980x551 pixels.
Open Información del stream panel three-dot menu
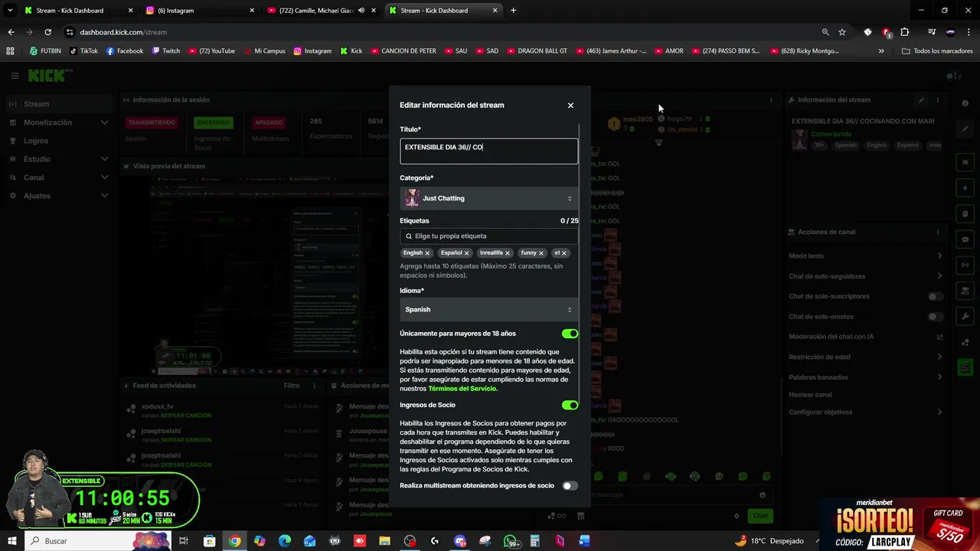coord(937,100)
